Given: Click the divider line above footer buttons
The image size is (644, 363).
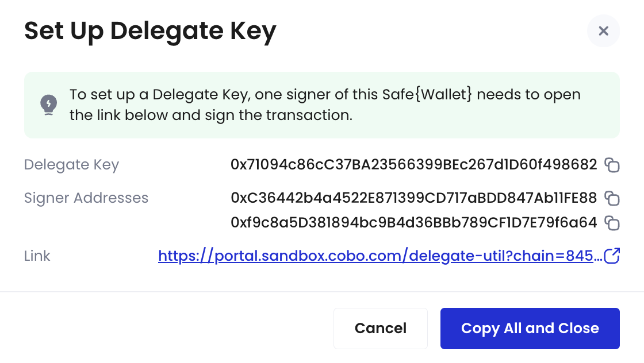Looking at the screenshot, I should point(322,292).
